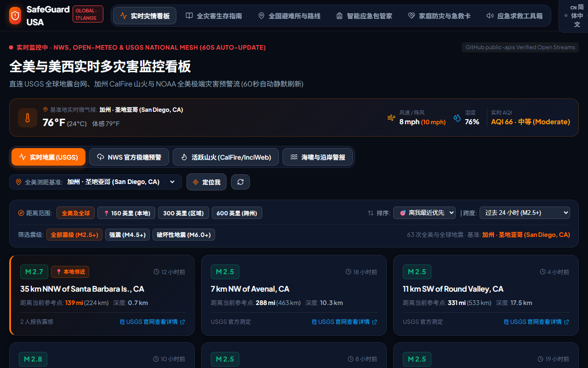Viewport: 588px width, 368px height.
Task: Open the 实时灾情看板 tab
Action: (x=145, y=16)
